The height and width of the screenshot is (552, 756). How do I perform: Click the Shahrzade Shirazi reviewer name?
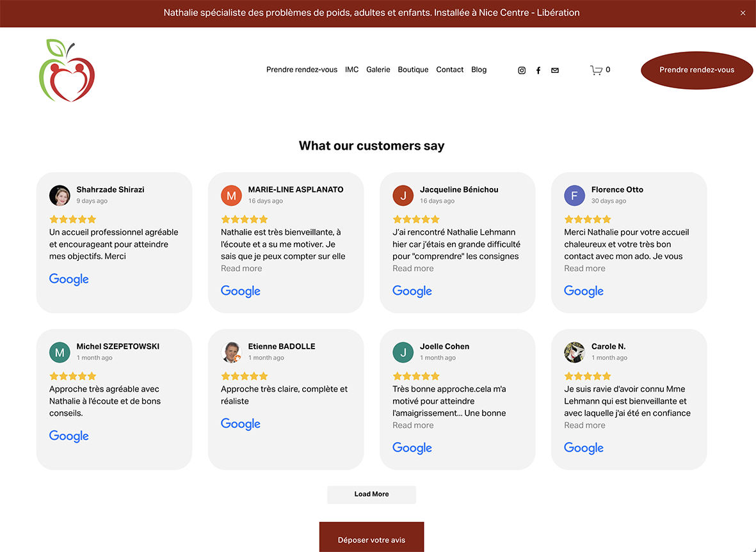(110, 190)
